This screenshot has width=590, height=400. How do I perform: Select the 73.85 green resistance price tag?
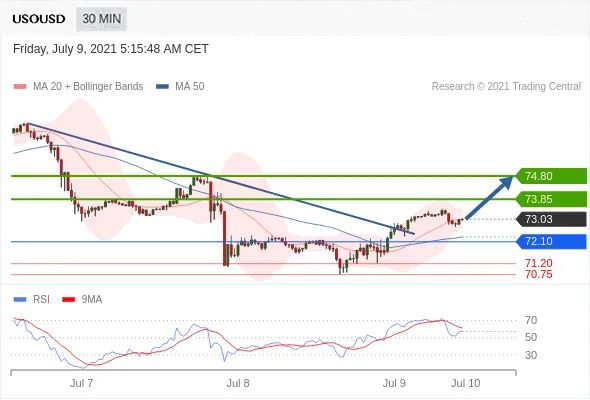click(551, 199)
